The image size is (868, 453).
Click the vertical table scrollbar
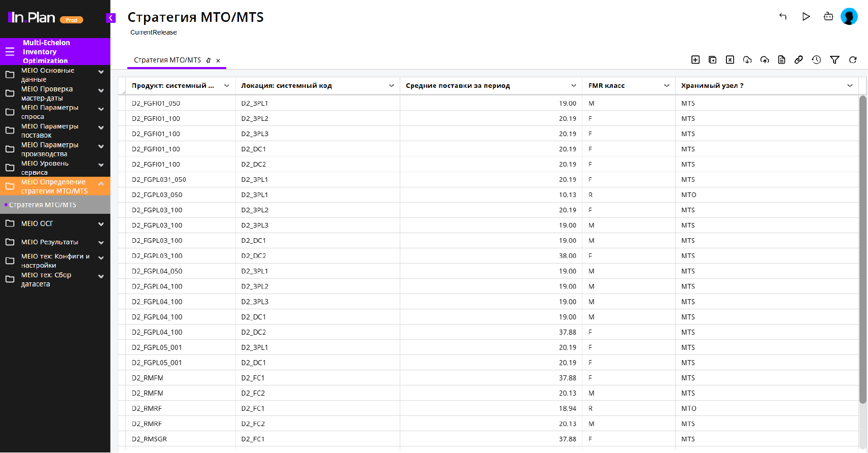pyautogui.click(x=862, y=249)
